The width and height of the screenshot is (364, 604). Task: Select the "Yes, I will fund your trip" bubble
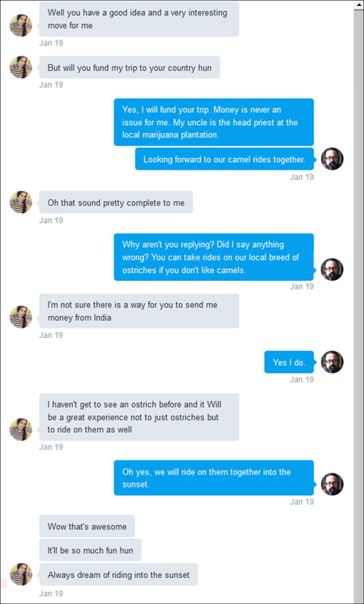213,122
